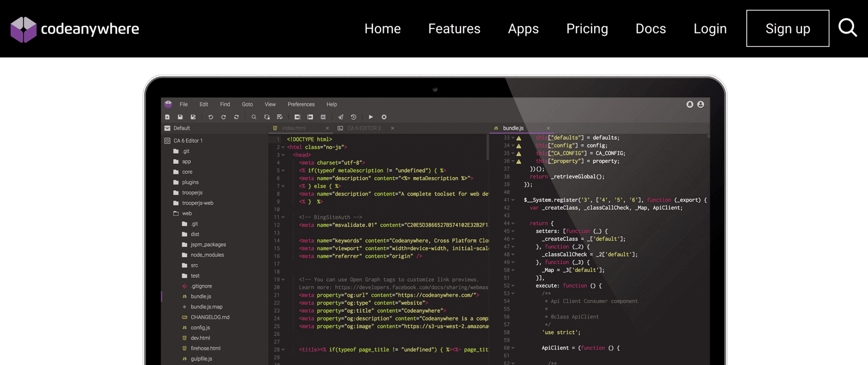Click the Sign up button

click(x=788, y=28)
